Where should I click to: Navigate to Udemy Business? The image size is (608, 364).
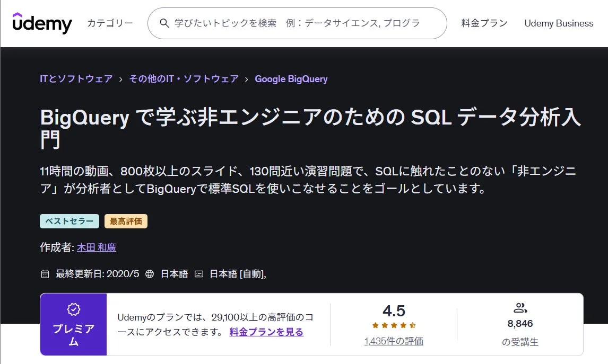(x=558, y=23)
